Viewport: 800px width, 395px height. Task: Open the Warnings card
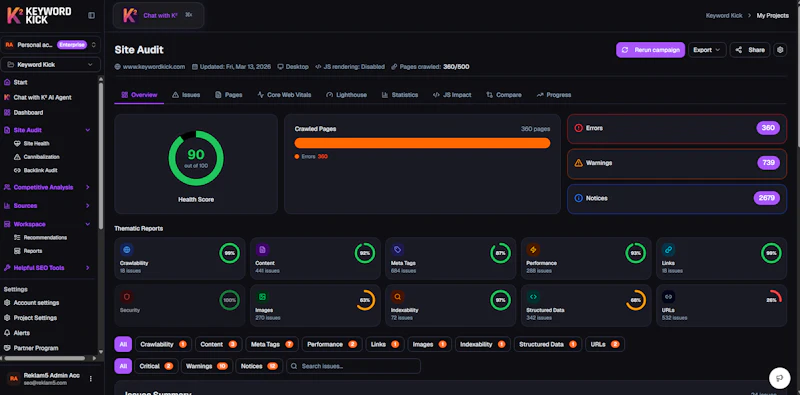(677, 163)
